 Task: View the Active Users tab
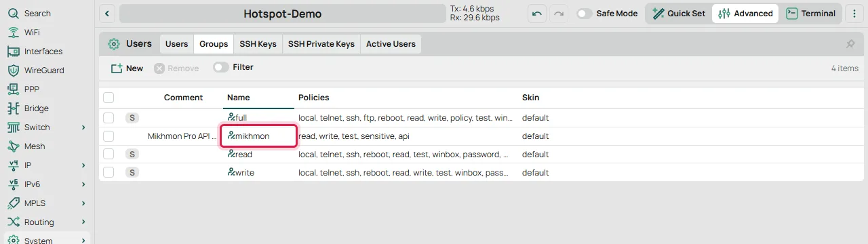point(391,44)
